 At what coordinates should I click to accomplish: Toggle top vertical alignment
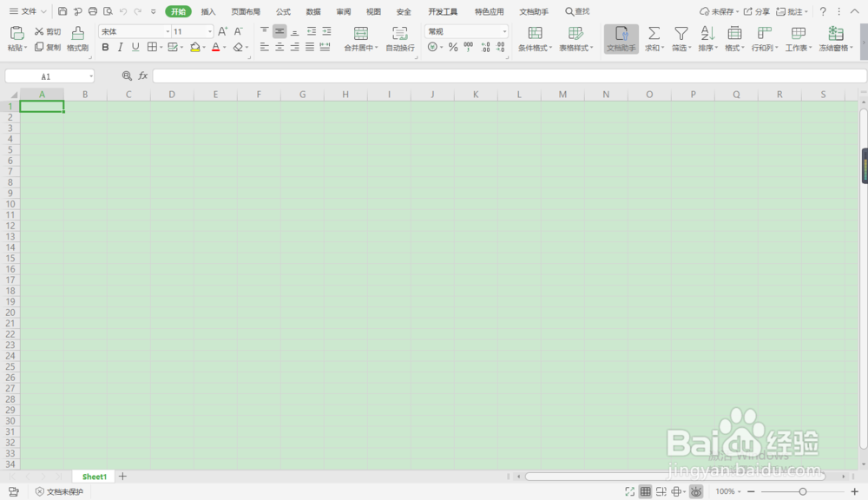point(265,31)
